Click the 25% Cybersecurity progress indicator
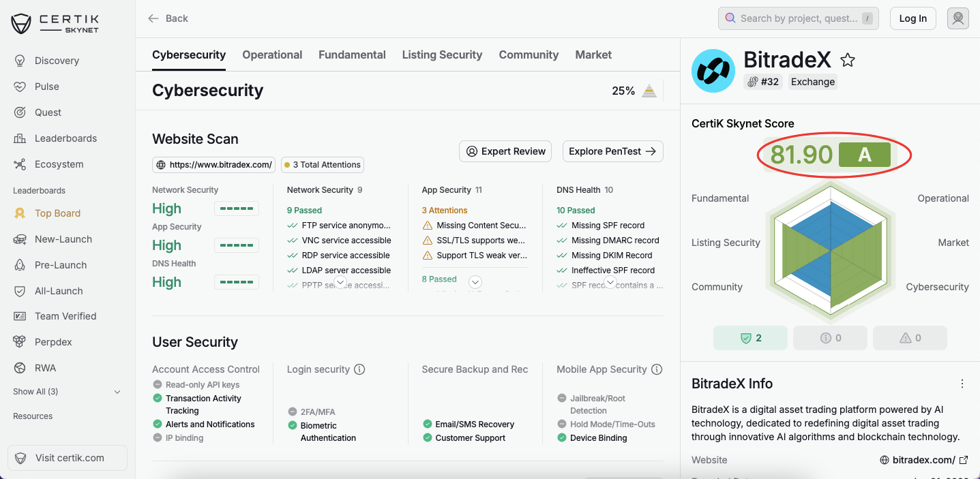The width and height of the screenshot is (980, 479). [634, 89]
